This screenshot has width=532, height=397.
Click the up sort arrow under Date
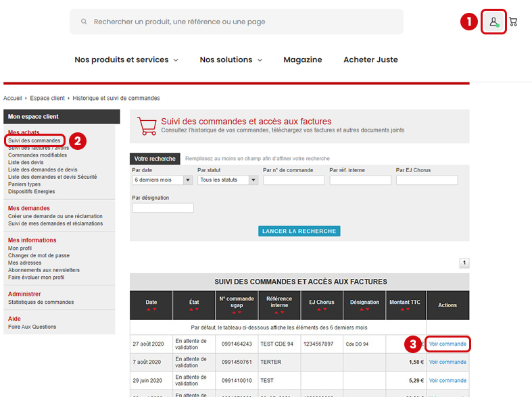(148, 309)
